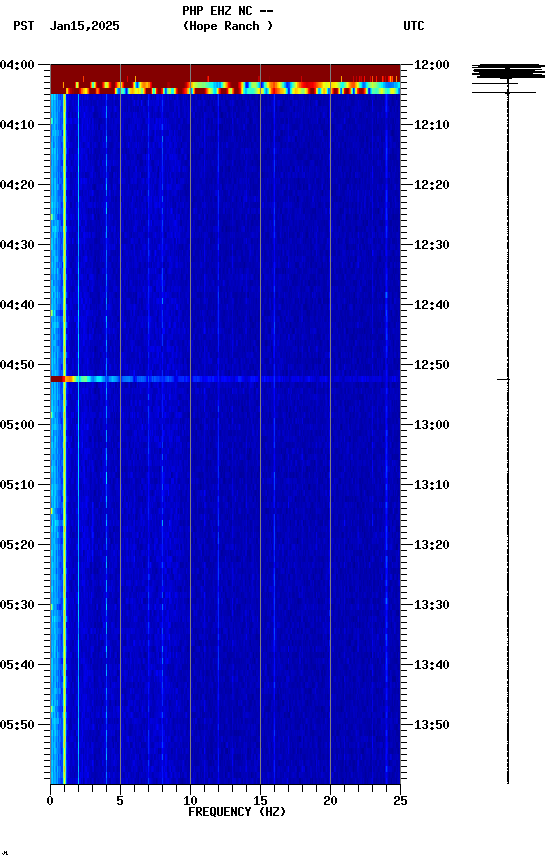Click the 'FREQUENCY (HZ)' axis title
This screenshot has height=864, width=552.
tap(237, 813)
